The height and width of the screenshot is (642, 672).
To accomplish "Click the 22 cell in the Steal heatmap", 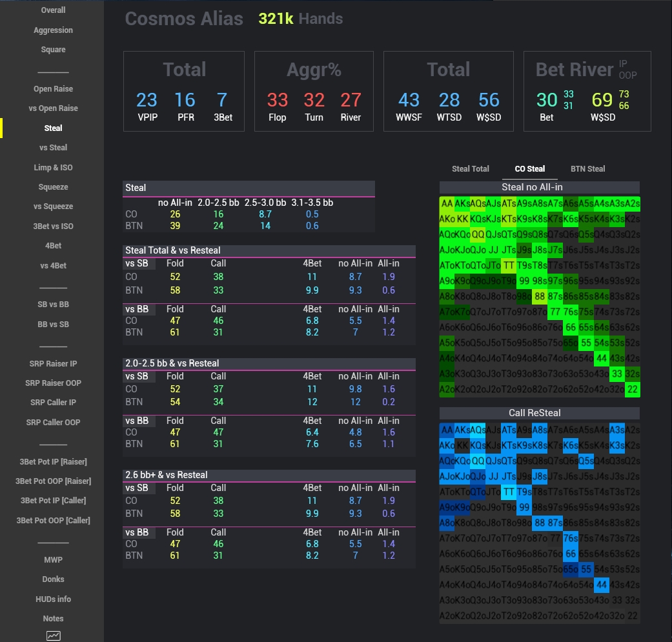I will [x=633, y=389].
